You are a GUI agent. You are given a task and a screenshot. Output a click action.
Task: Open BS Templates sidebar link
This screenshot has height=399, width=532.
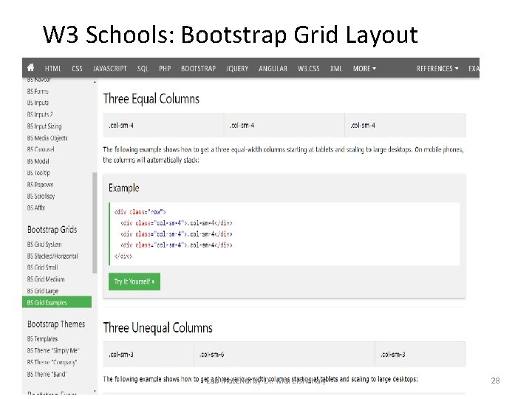click(x=42, y=339)
